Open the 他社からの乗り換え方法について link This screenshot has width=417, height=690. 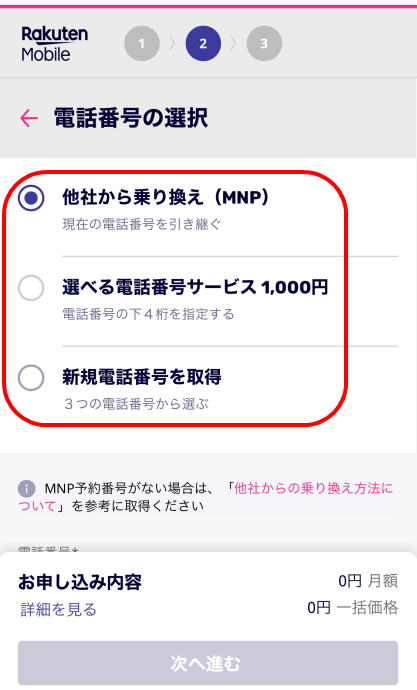tap(205, 497)
